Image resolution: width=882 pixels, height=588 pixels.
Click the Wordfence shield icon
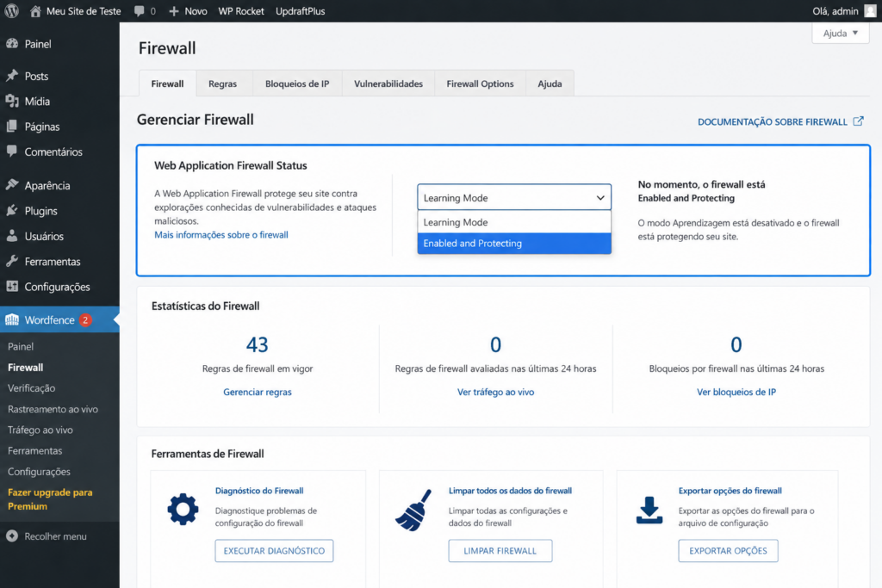click(x=12, y=320)
